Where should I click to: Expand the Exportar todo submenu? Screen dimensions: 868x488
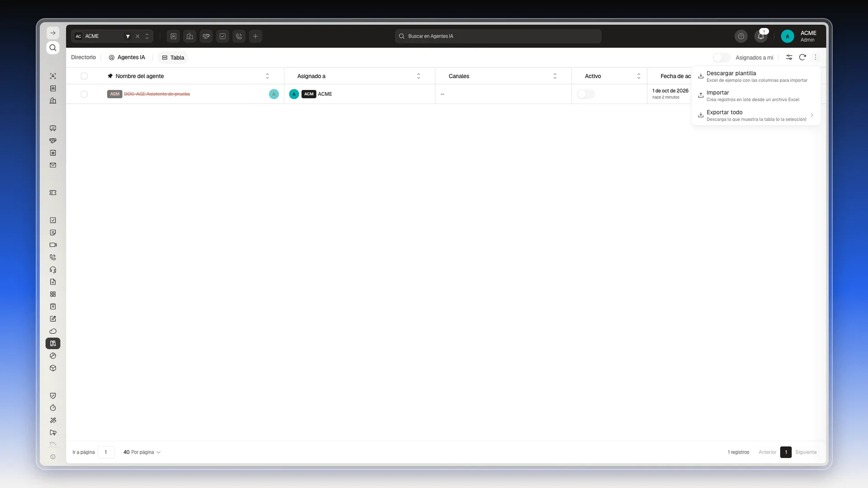tap(756, 116)
